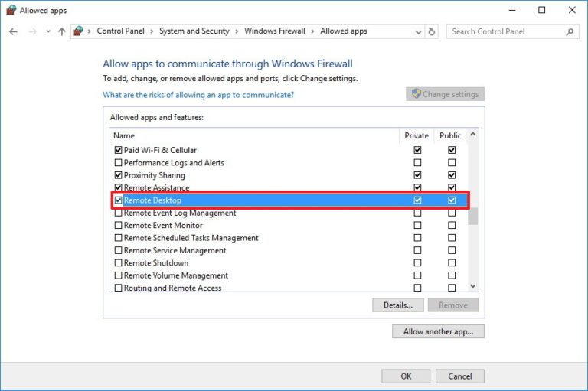Expand the address bar history dropdown
Viewport: 588px width, 391px height.
tap(417, 31)
